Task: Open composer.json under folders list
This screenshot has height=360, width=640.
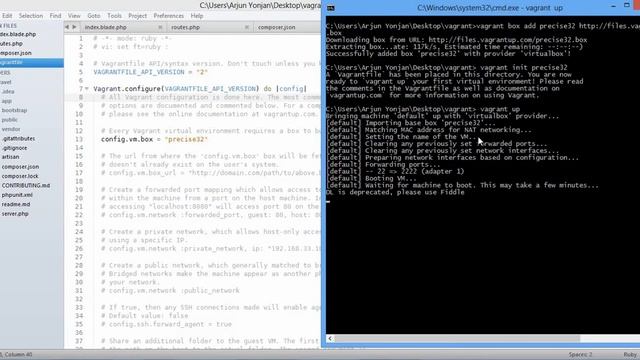Action: (x=20, y=167)
